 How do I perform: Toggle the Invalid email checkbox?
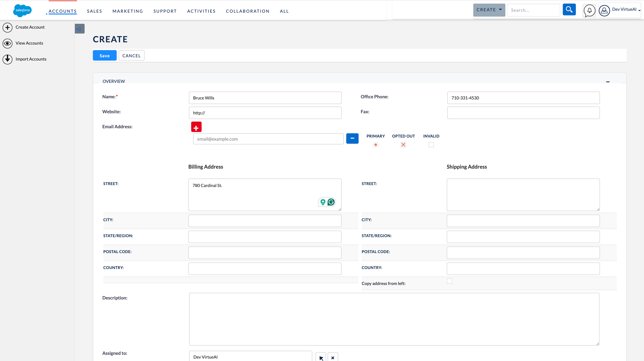(x=431, y=145)
